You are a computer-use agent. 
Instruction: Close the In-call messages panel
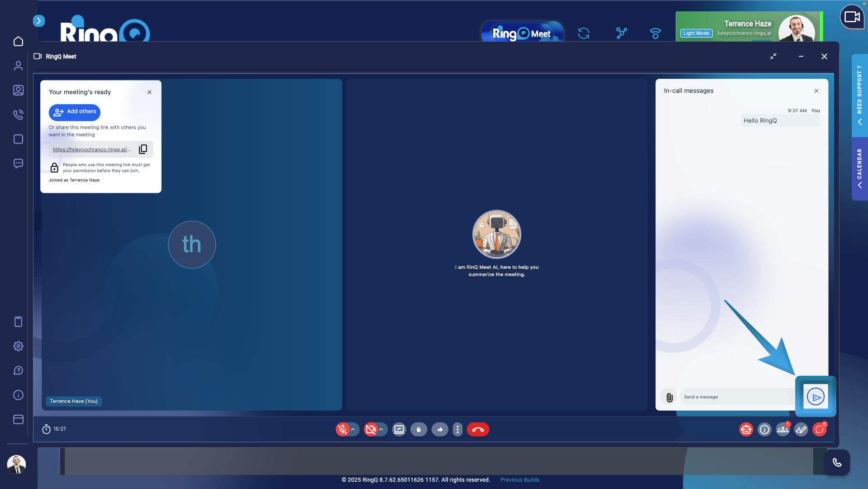816,91
